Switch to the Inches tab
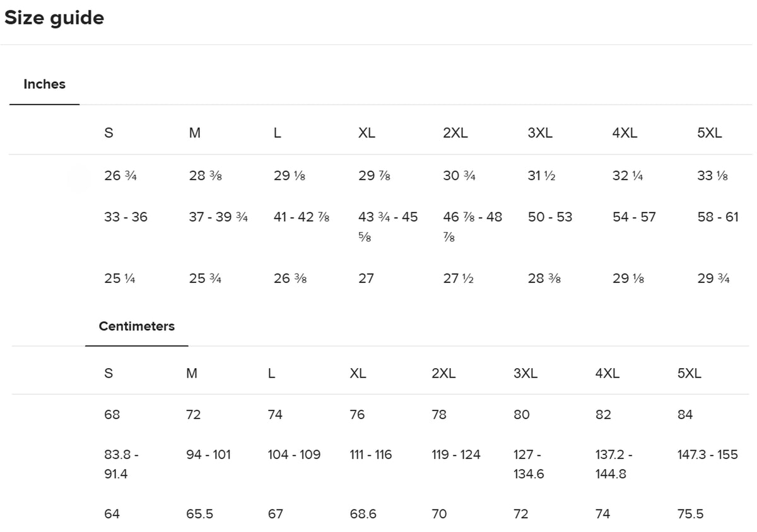 [x=44, y=84]
